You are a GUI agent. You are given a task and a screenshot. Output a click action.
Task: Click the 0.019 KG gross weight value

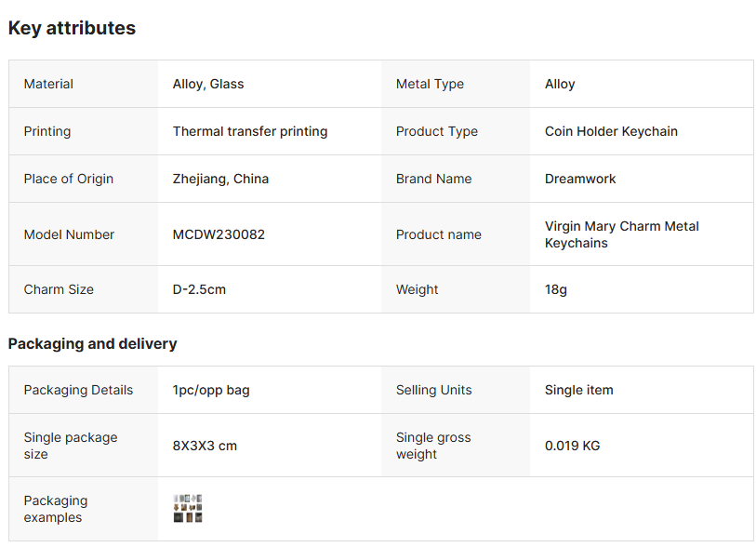572,446
